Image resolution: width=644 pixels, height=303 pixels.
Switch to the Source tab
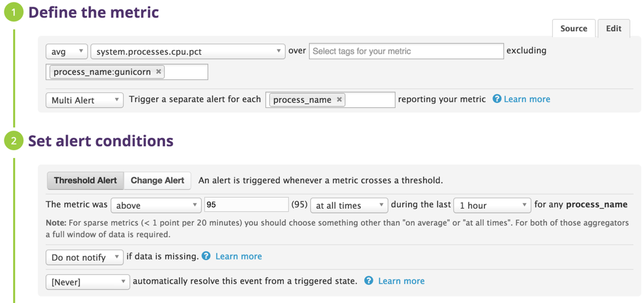point(573,29)
